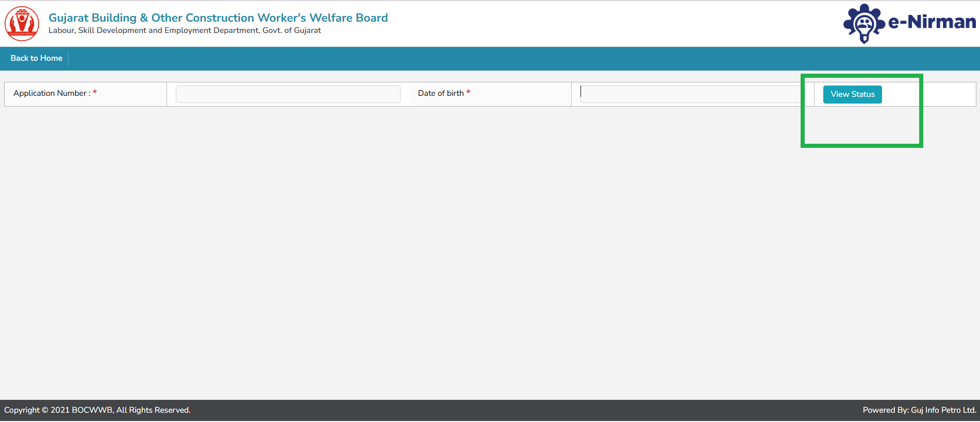Click the Welfare Board circular red logo
Viewport: 980px width, 422px height.
click(22, 24)
